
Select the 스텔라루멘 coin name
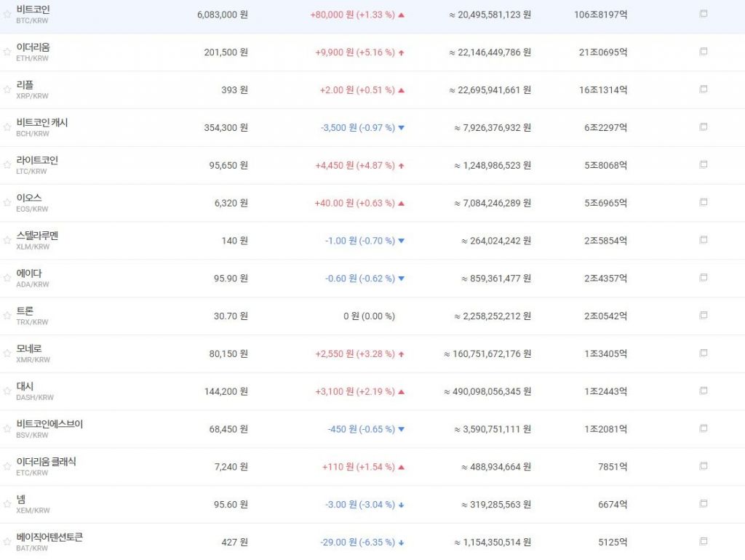37,236
